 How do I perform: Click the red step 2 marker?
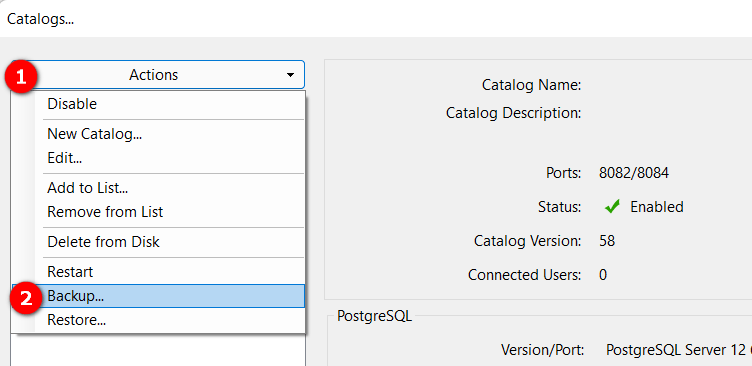(x=25, y=299)
